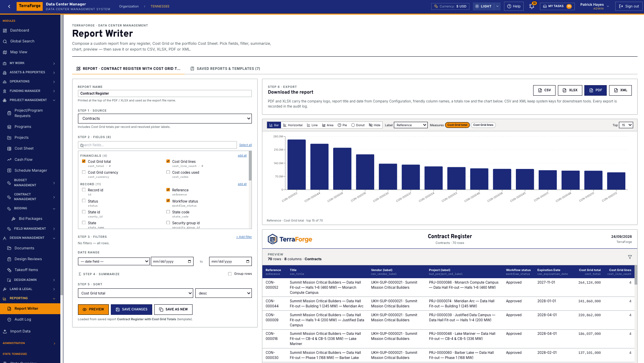Switch to Saved Reports & Templates tab
Viewport: 644px width, 363px height.
click(225, 69)
